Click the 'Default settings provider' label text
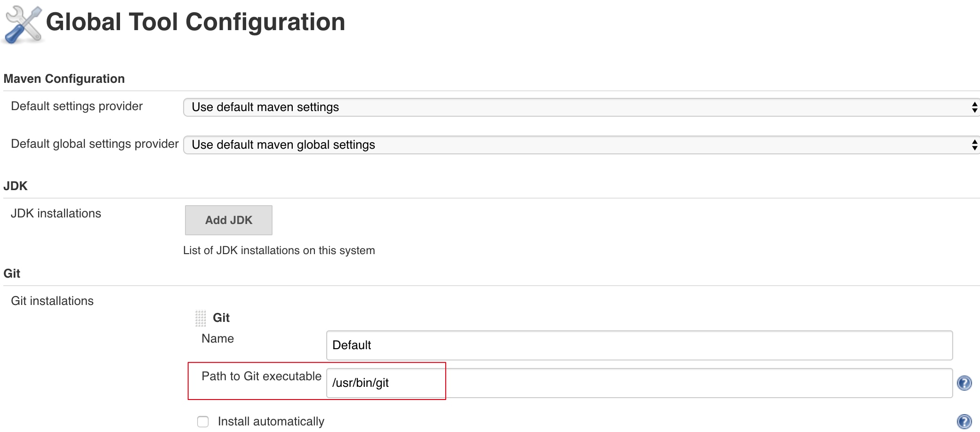 [x=77, y=106]
